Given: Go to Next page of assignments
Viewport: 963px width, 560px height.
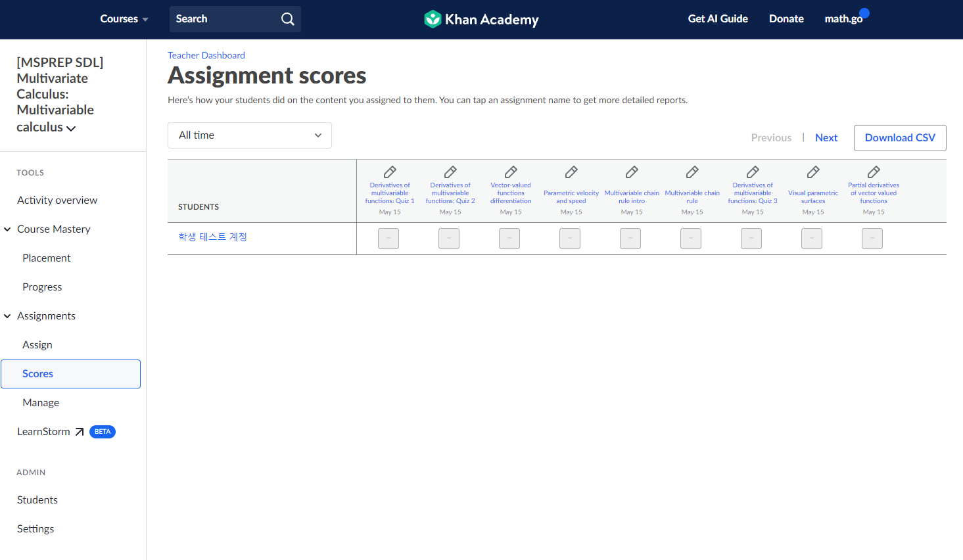Looking at the screenshot, I should coord(826,138).
